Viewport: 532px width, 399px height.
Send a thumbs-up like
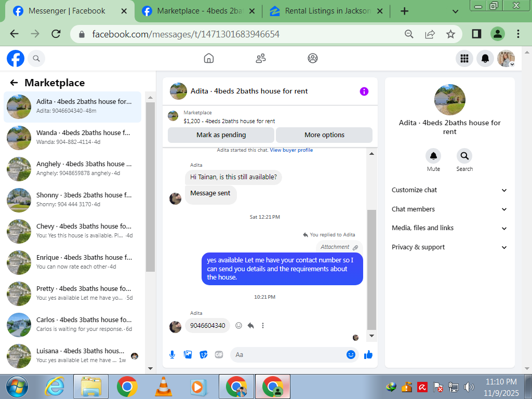pos(368,355)
